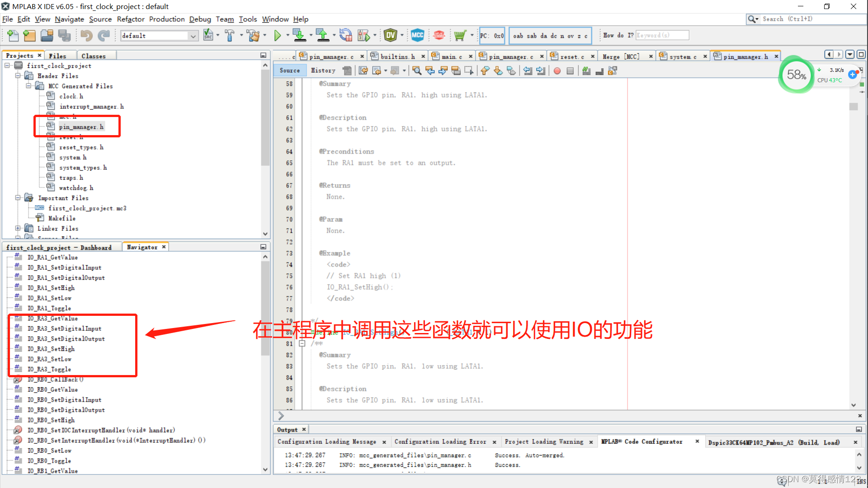The image size is (868, 488).
Task: Click the Hold in Reset icon
Action: click(346, 35)
